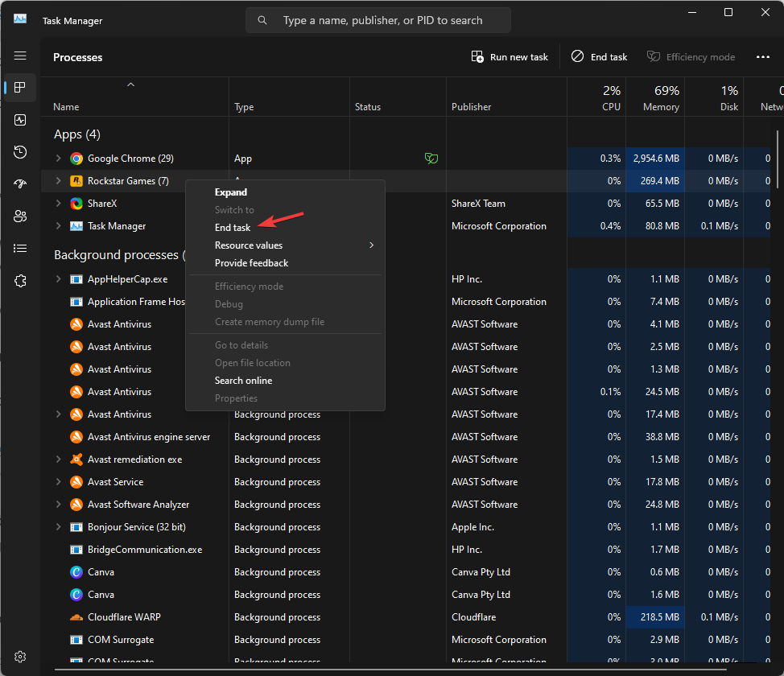784x676 pixels.
Task: Expand the Rockstar Games process group
Action: [x=59, y=181]
